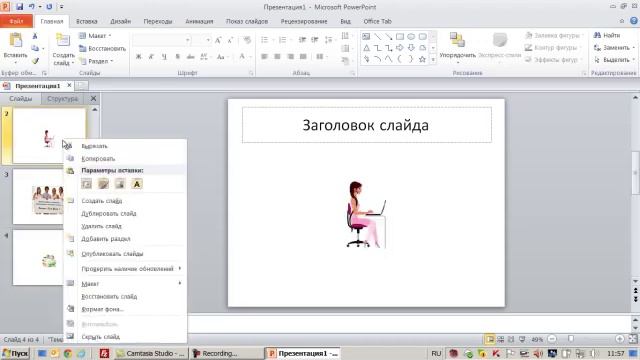Toggle strikethrough formatting
Image resolution: width=640 pixels, height=360 pixels.
pos(191,57)
